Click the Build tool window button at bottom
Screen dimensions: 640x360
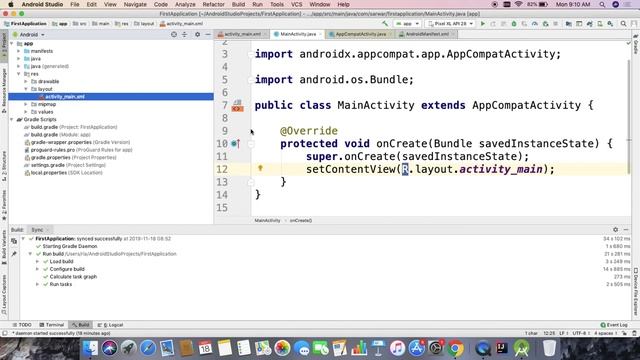point(81,325)
